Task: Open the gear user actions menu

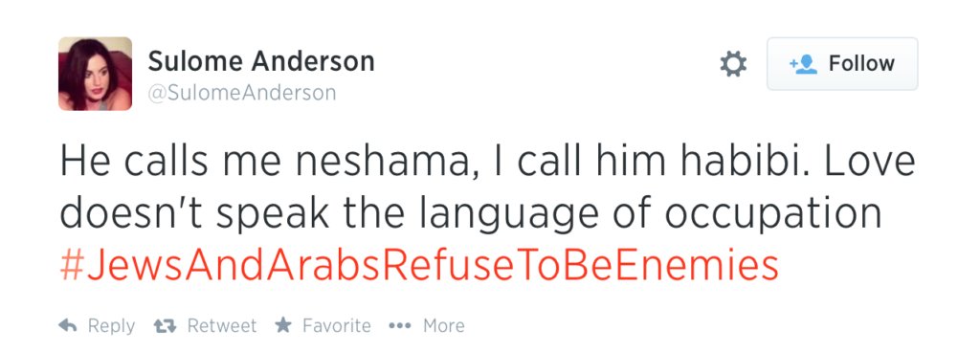Action: pyautogui.click(x=733, y=64)
